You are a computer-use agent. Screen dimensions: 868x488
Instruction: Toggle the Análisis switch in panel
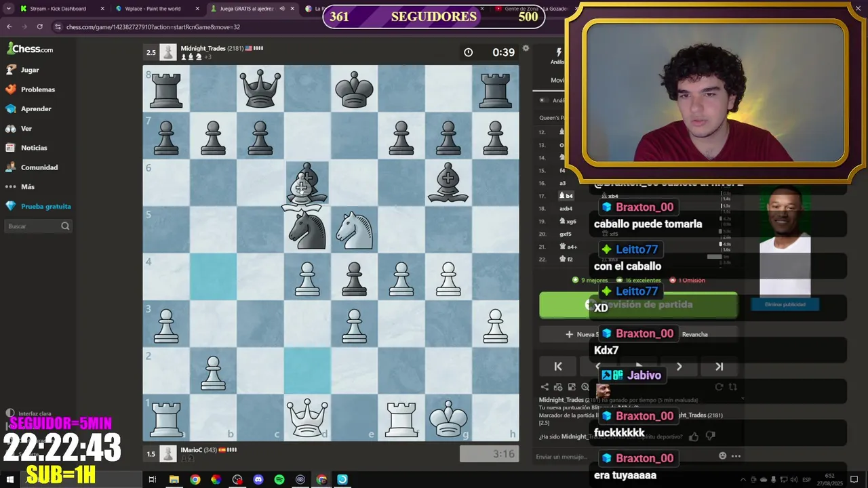(x=542, y=100)
